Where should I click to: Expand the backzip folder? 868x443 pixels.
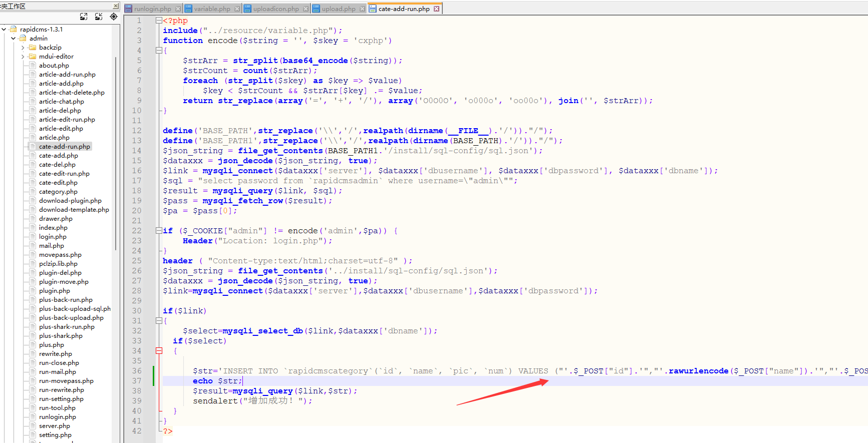point(23,48)
